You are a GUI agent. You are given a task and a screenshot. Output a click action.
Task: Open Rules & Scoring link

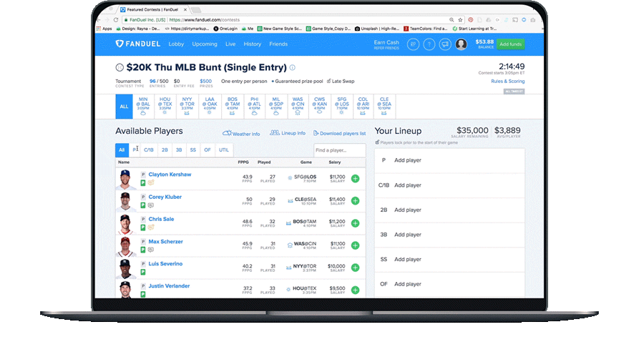coord(507,82)
